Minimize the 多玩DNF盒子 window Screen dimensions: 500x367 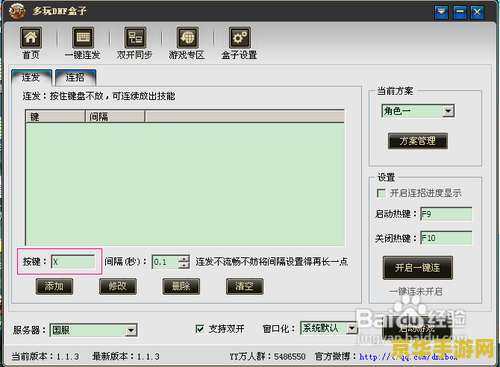point(460,12)
